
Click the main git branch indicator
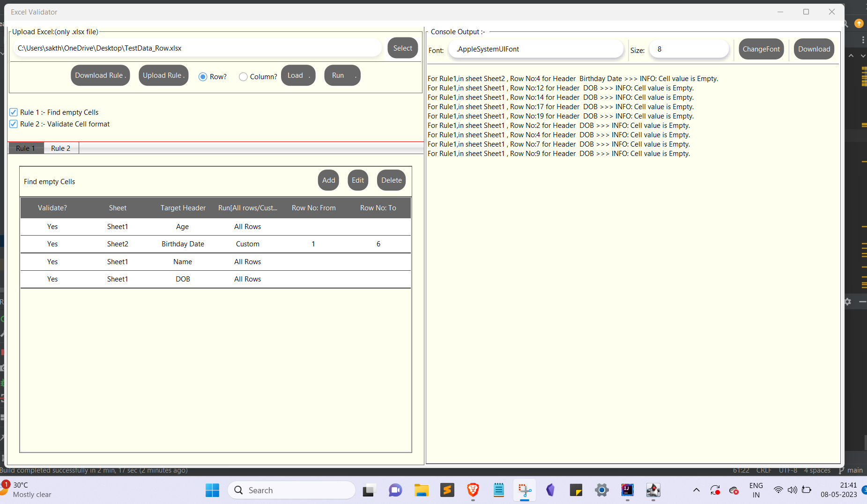coord(851,470)
